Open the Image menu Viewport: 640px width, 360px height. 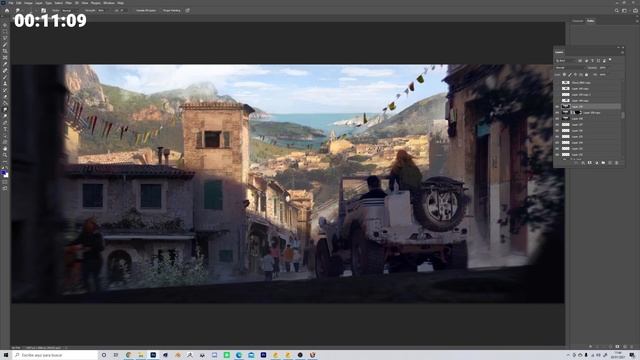[x=28, y=3]
